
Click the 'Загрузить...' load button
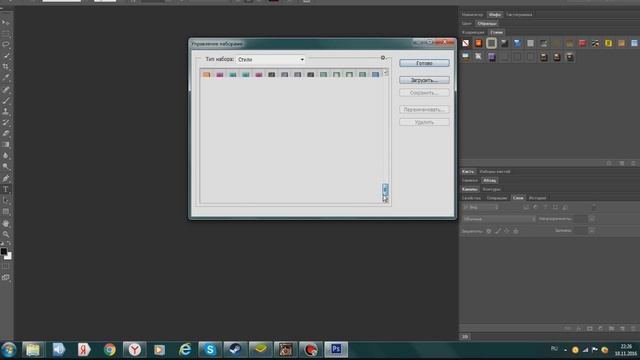point(424,80)
